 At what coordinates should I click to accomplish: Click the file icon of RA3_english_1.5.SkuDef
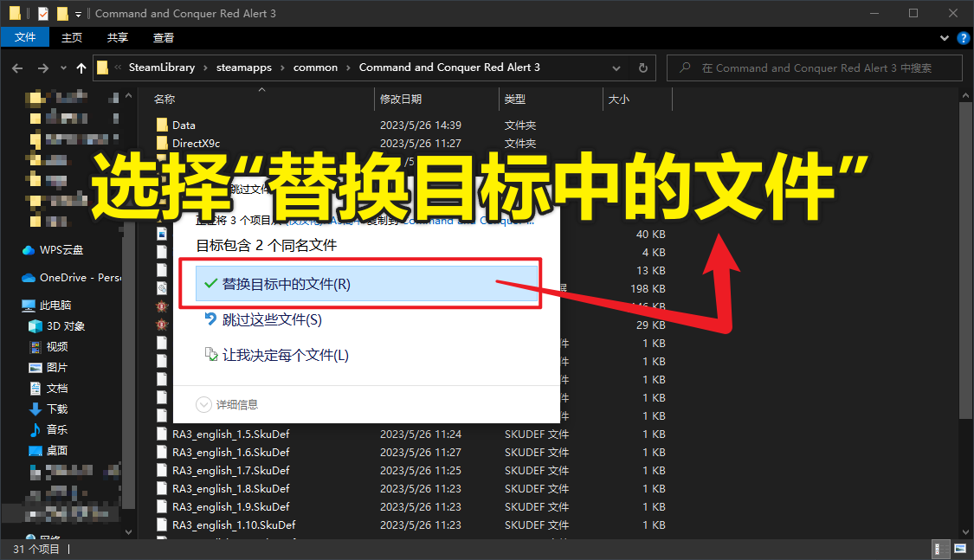tap(162, 434)
